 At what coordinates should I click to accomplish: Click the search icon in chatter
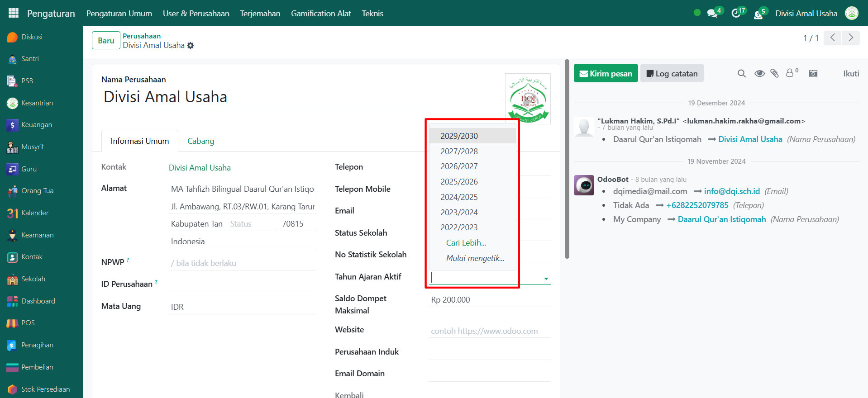(741, 73)
